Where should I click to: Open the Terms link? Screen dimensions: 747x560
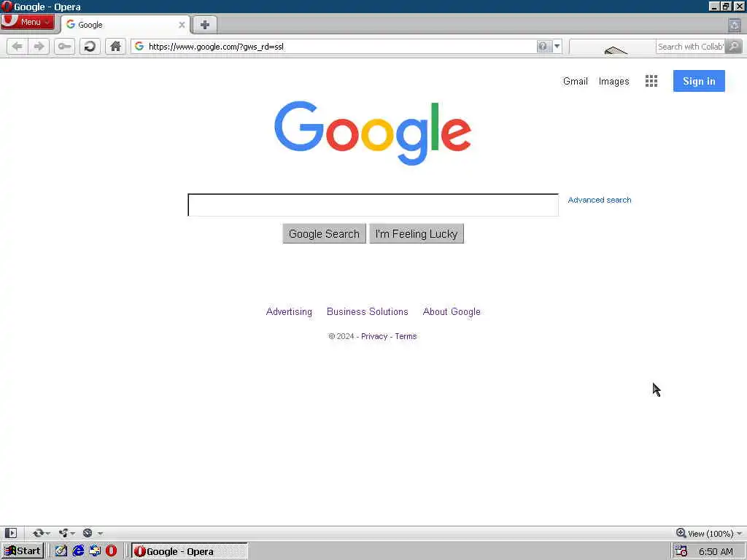406,336
